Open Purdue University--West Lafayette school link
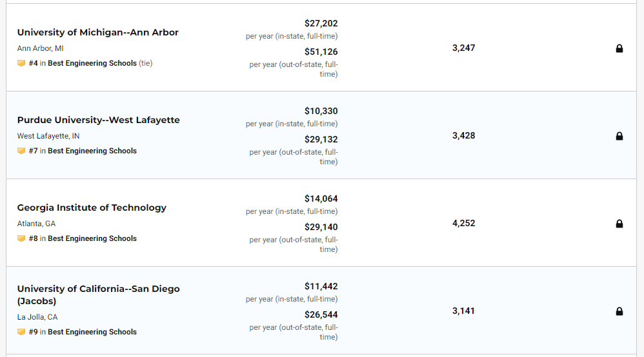The image size is (644, 357). click(98, 120)
